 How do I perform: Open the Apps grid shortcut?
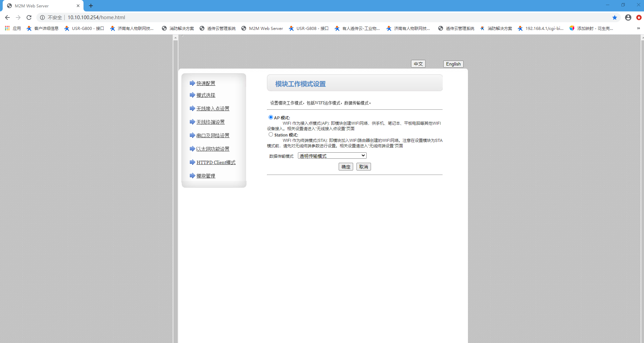click(7, 28)
